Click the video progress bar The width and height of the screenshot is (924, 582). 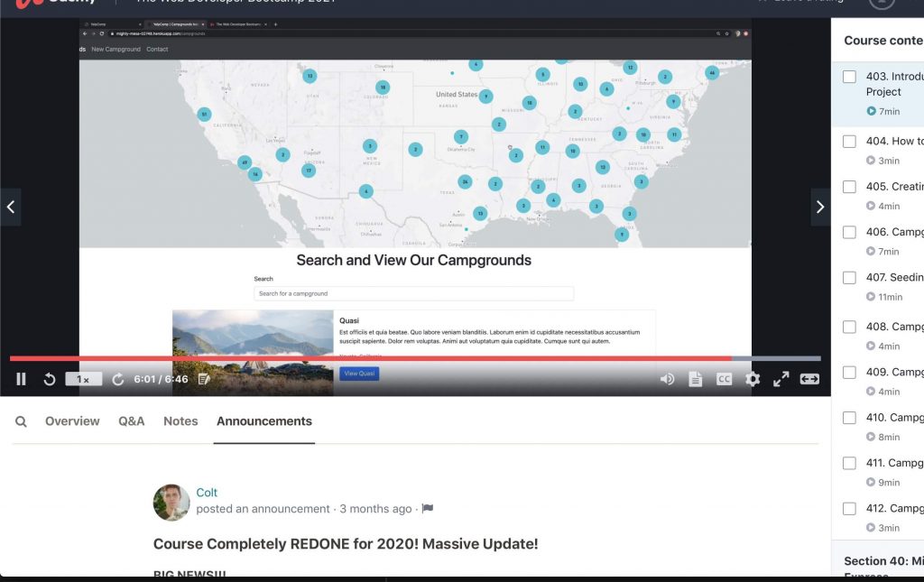pos(415,358)
